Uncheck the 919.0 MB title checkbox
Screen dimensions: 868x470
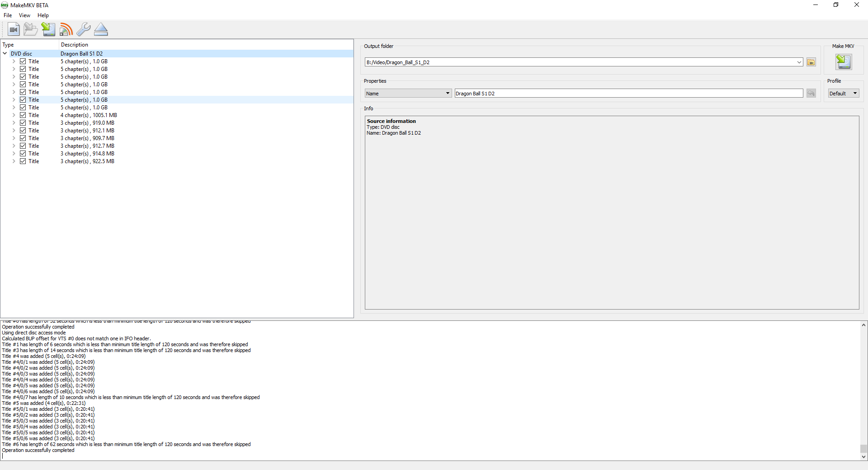coord(23,122)
